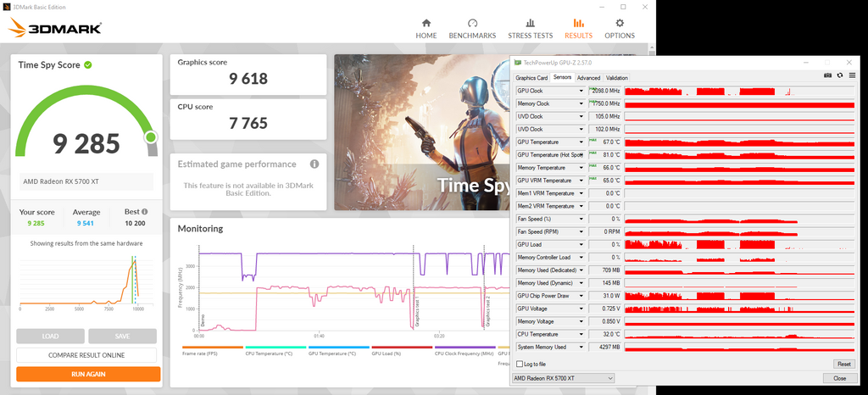Click the GPU-Z refresh icon
Image resolution: width=868 pixels, height=395 pixels.
pyautogui.click(x=840, y=75)
